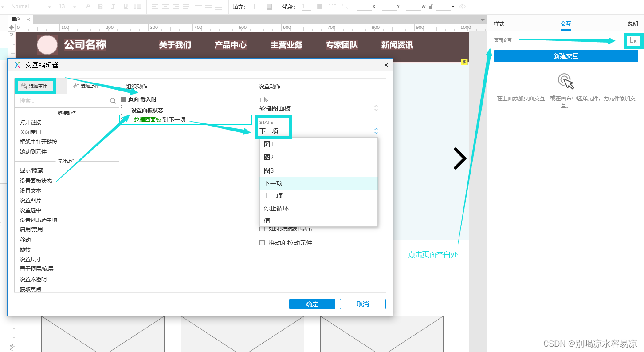Toggle italic formatting

(x=113, y=7)
